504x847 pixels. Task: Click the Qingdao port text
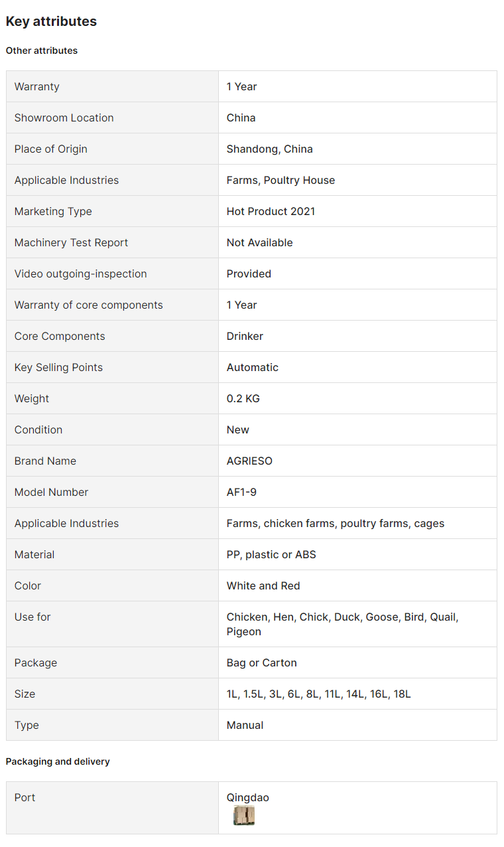247,797
